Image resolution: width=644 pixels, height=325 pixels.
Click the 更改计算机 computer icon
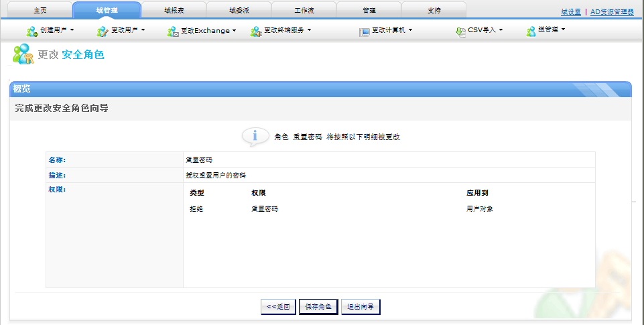364,31
